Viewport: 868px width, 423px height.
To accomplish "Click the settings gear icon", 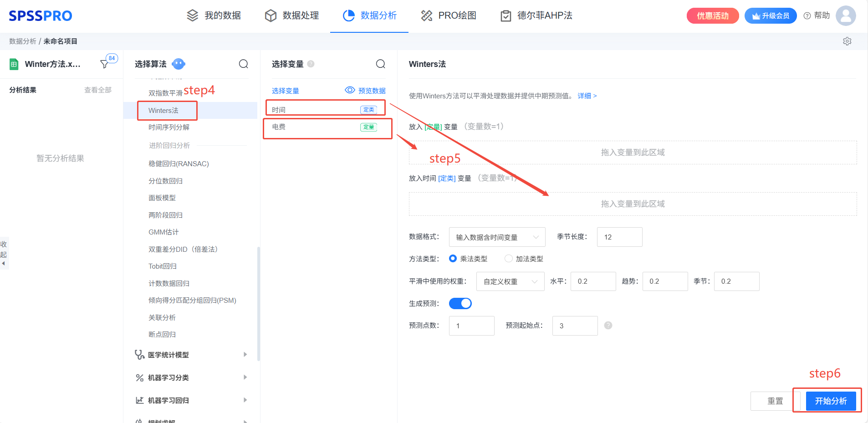I will tap(847, 41).
